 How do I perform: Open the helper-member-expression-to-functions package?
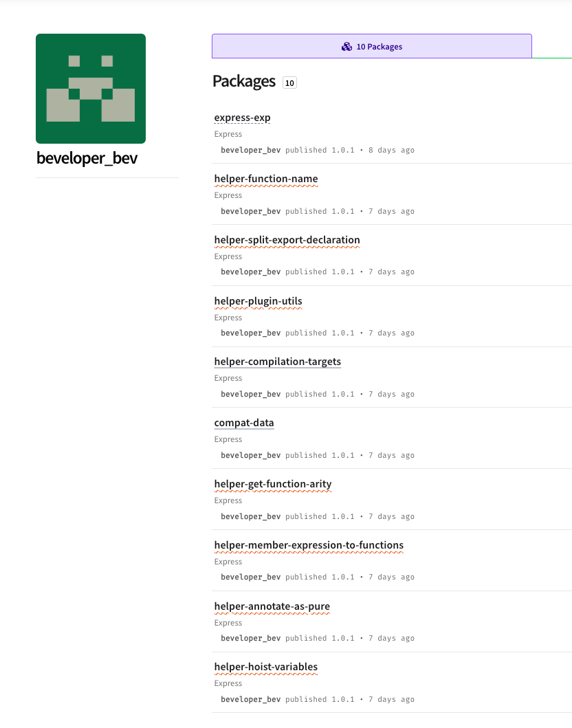[x=309, y=545]
